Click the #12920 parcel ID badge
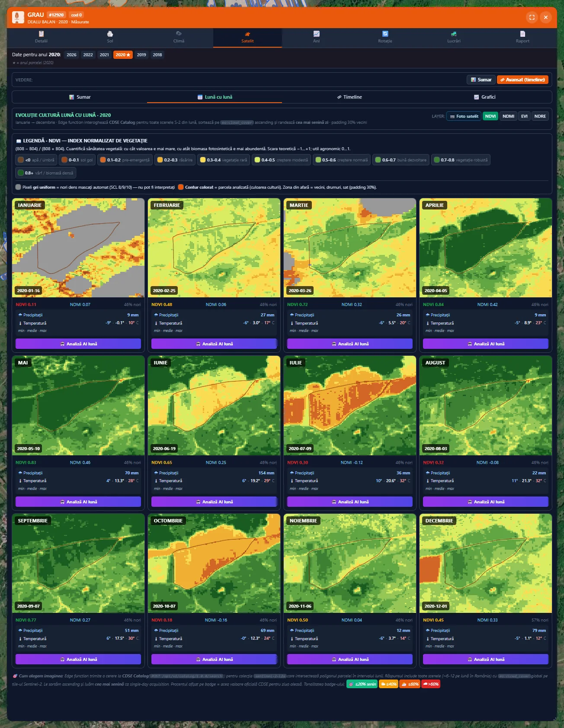 tap(56, 15)
